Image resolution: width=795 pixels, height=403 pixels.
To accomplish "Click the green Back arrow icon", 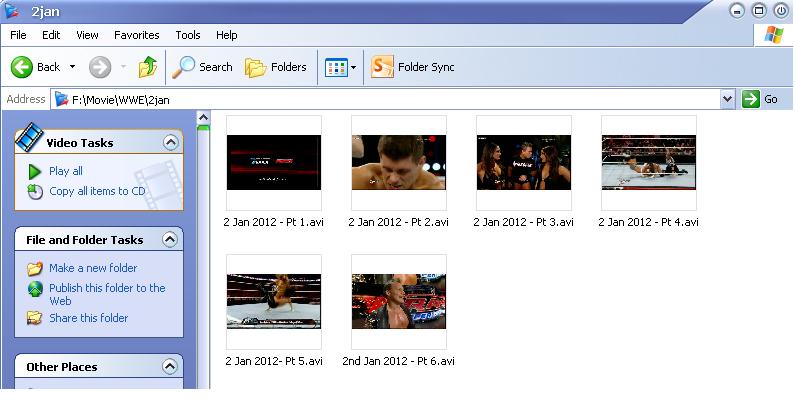I will (22, 67).
